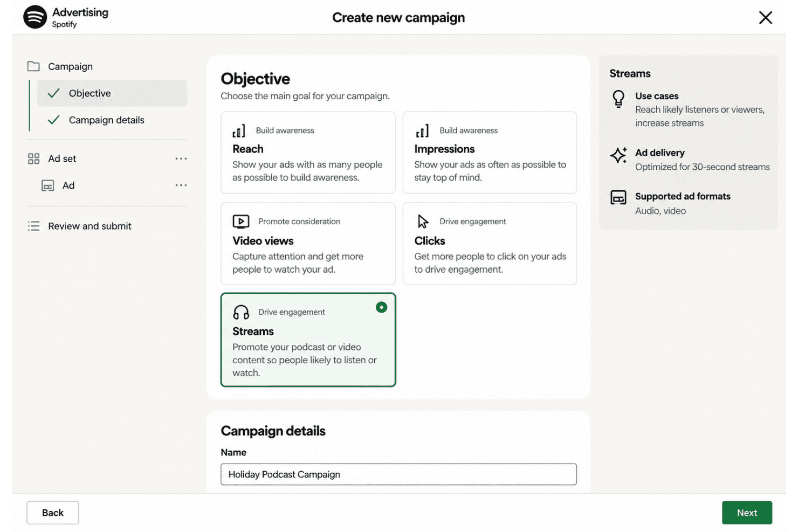Click the Use cases lightbulb icon

[618, 99]
